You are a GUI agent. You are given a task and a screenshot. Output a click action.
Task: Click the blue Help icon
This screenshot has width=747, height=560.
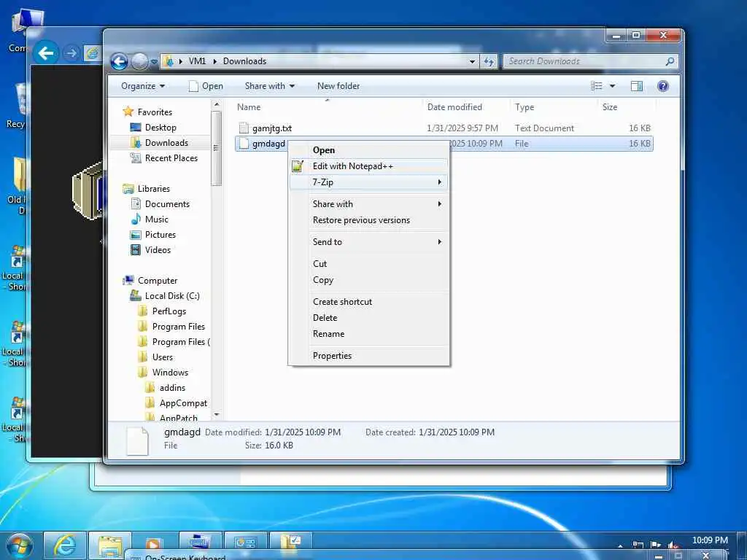coord(662,86)
